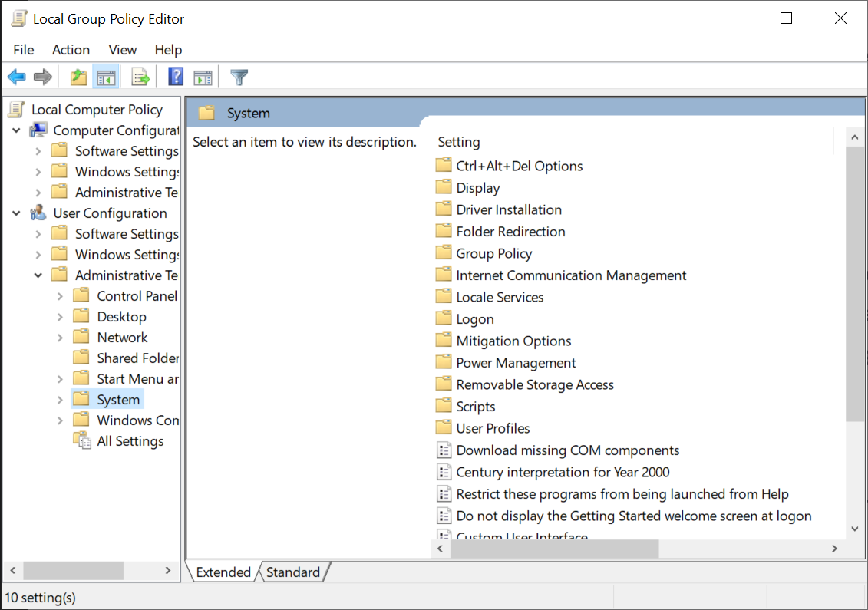
Task: Click the Ctrl+Alt+Del Options folder icon
Action: coord(444,165)
